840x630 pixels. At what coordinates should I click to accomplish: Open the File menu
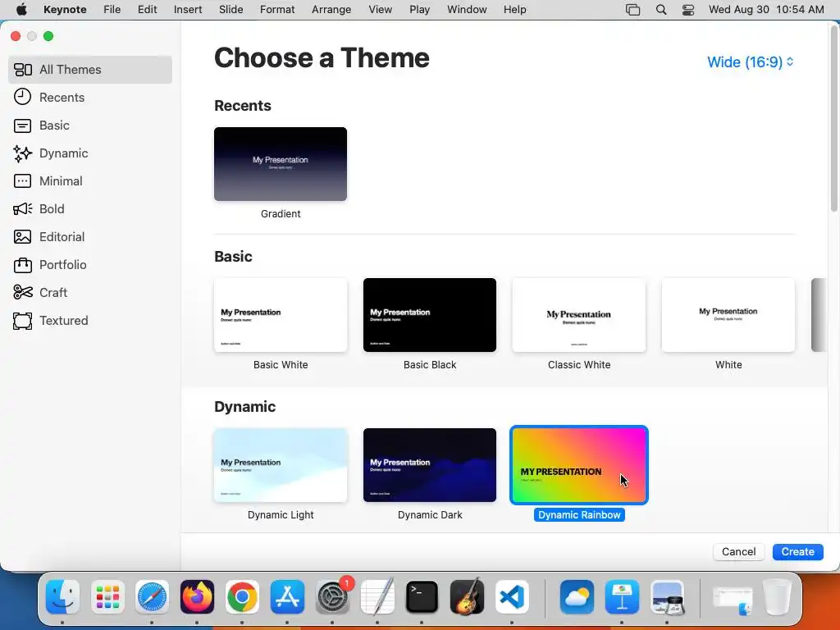[x=112, y=10]
